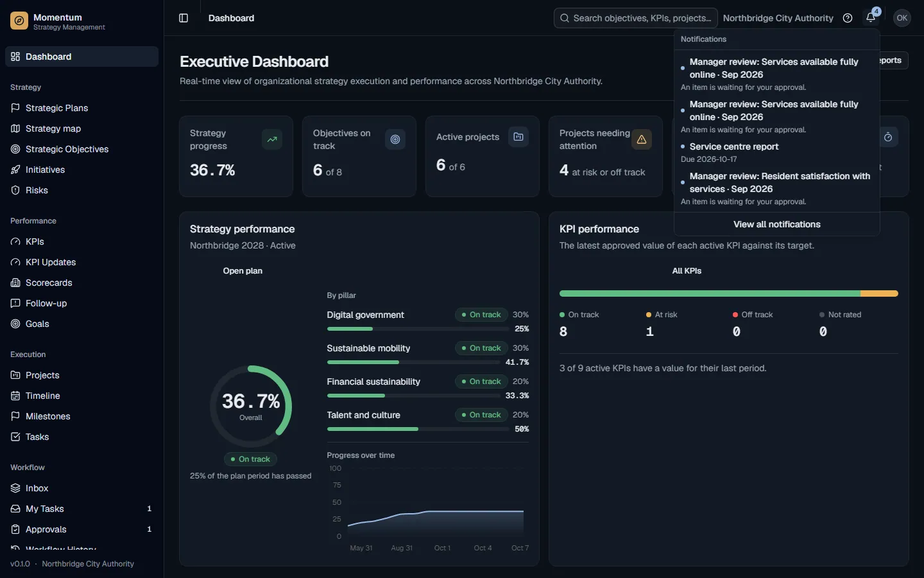Image resolution: width=924 pixels, height=578 pixels.
Task: Click the Momentum logo icon
Action: click(19, 21)
